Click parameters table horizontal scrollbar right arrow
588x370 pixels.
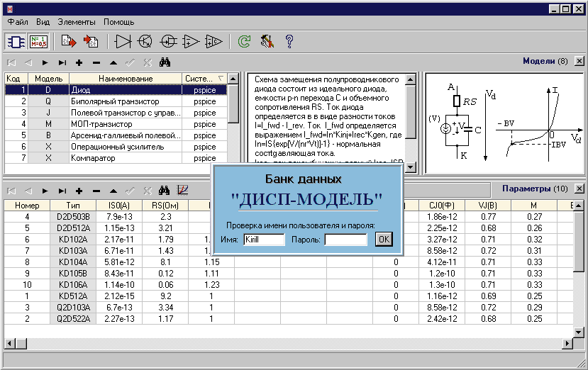pos(568,343)
